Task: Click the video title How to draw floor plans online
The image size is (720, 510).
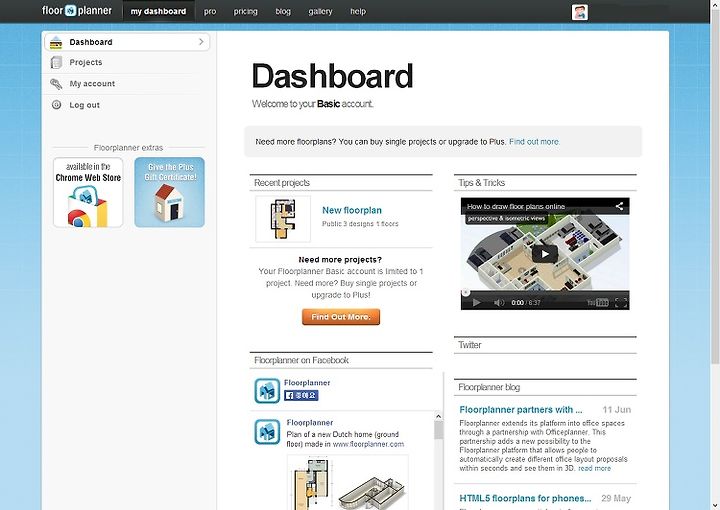Action: (516, 207)
